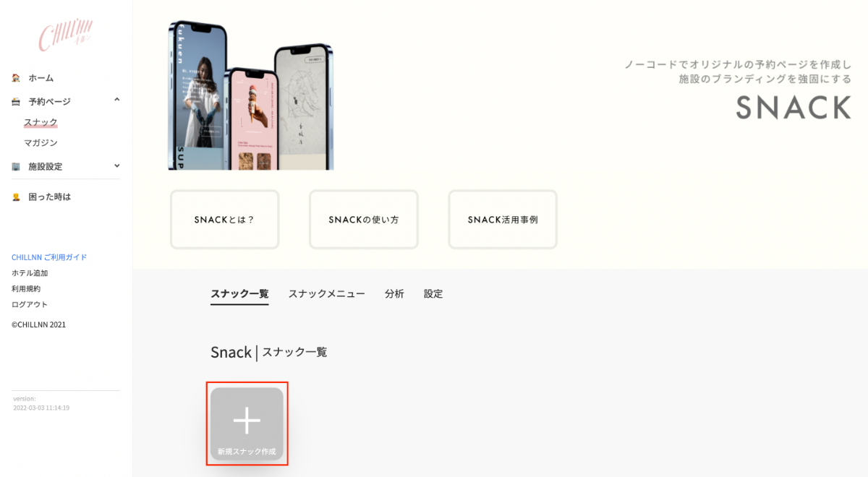Select the スナック一覧 tab

[239, 294]
